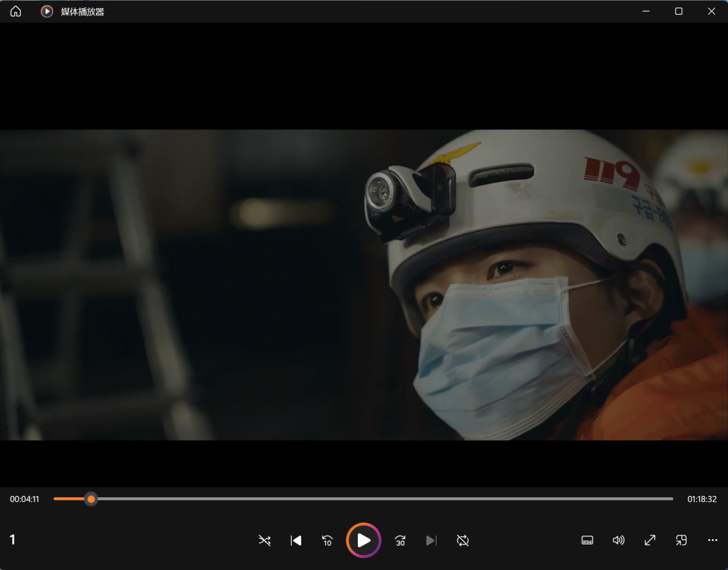728x570 pixels.
Task: Jump to the next track
Action: coord(431,540)
